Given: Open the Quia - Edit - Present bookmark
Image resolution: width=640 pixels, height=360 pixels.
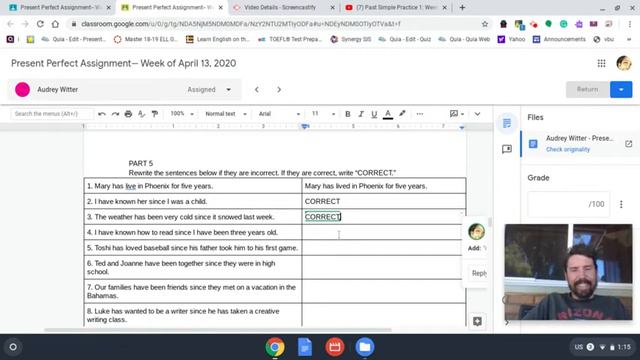Looking at the screenshot, I should click(x=74, y=39).
